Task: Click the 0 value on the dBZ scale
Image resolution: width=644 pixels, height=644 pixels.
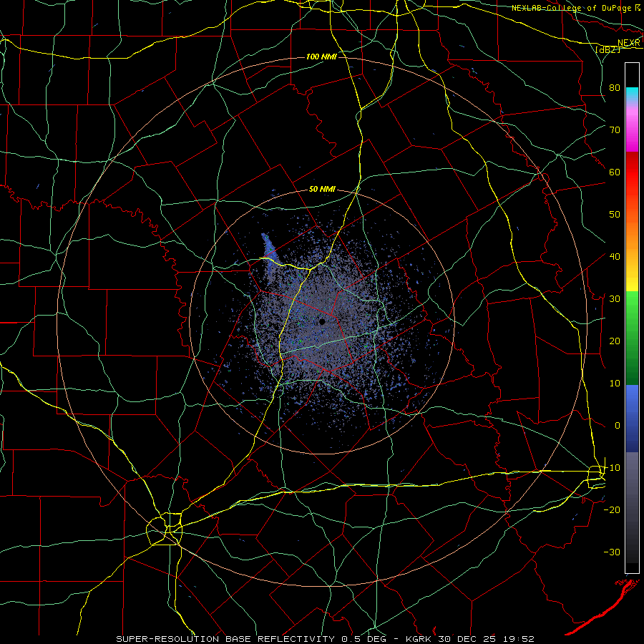Action: coord(618,426)
